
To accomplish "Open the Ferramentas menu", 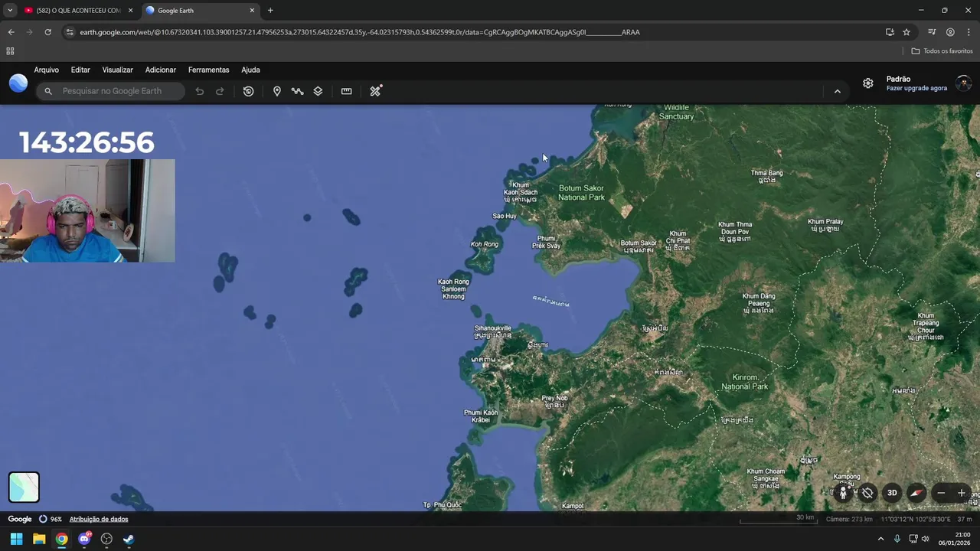I will pos(208,70).
